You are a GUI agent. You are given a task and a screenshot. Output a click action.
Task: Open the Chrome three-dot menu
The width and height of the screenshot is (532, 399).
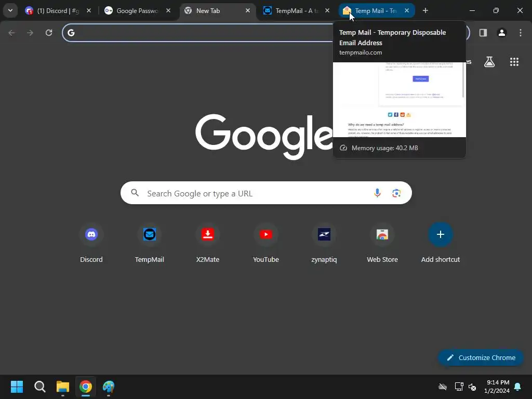[x=521, y=33]
